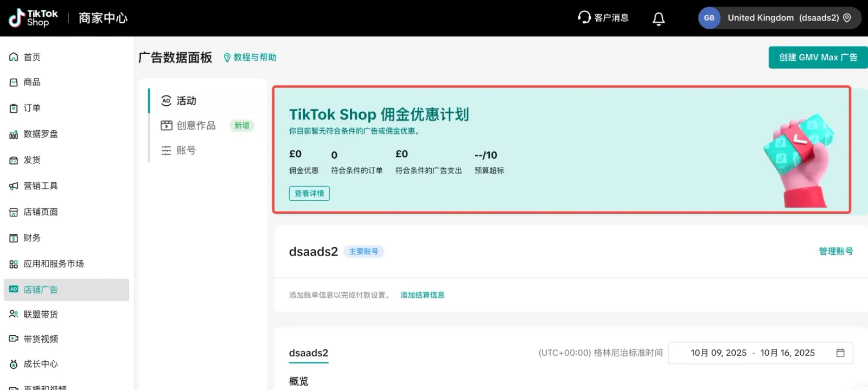Click the 财务 finance icon

[14, 238]
